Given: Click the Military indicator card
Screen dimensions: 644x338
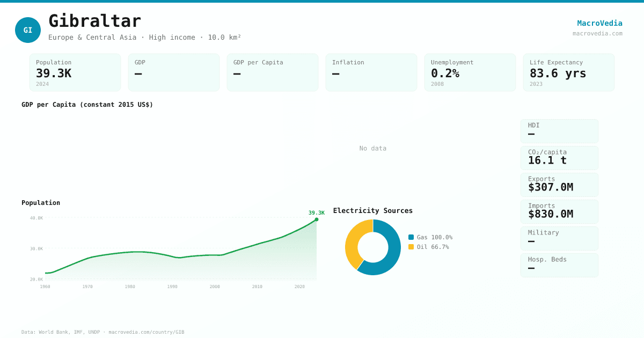Looking at the screenshot, I should click(x=559, y=238).
